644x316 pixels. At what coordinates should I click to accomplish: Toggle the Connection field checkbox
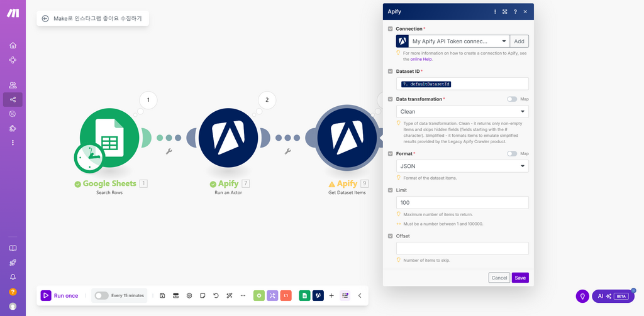click(x=390, y=29)
